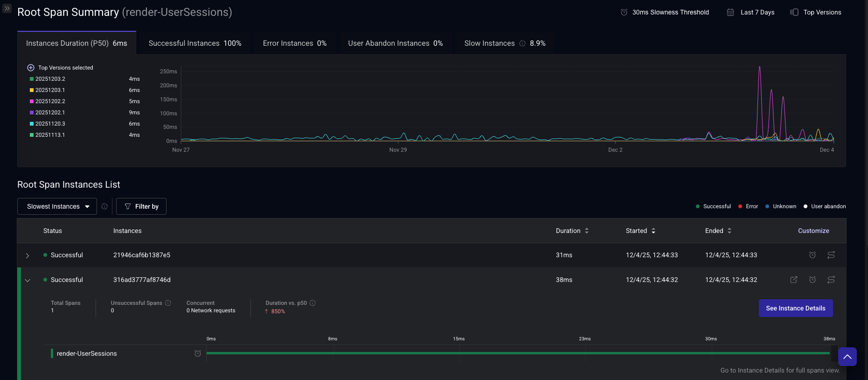The height and width of the screenshot is (380, 868).
Task: Click the alarm clock icon in 21946caf6b1387e5 row
Action: [812, 255]
